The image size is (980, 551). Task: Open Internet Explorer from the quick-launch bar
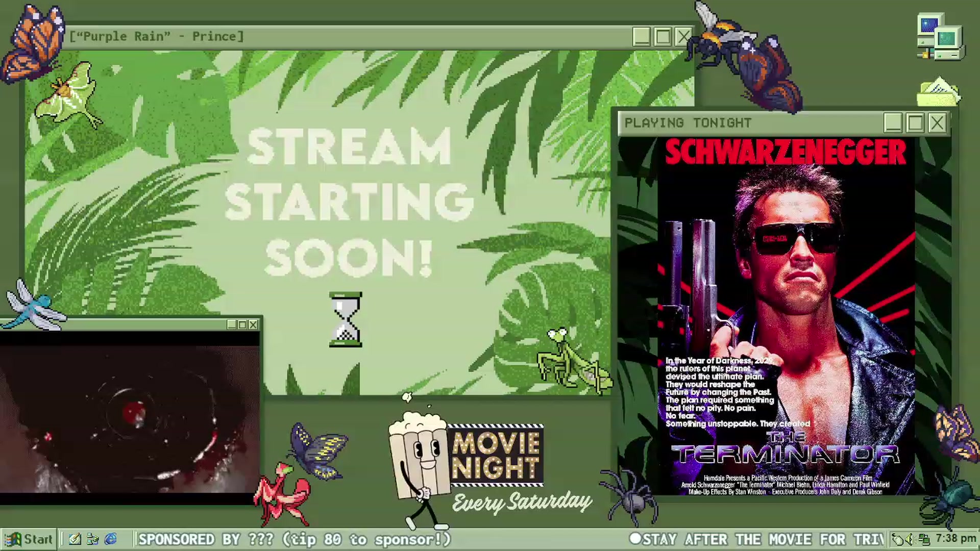tap(110, 539)
